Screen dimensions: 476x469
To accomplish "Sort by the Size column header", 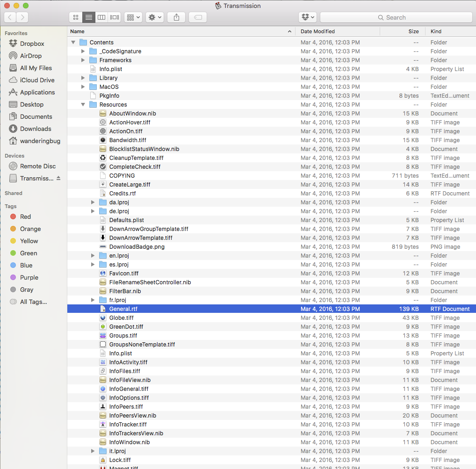I will tap(404, 31).
